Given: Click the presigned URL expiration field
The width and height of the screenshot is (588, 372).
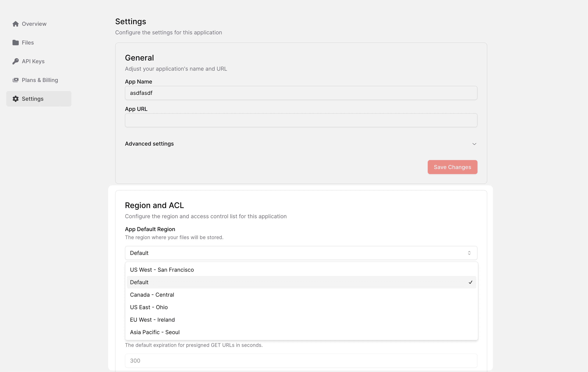Looking at the screenshot, I should (x=301, y=361).
